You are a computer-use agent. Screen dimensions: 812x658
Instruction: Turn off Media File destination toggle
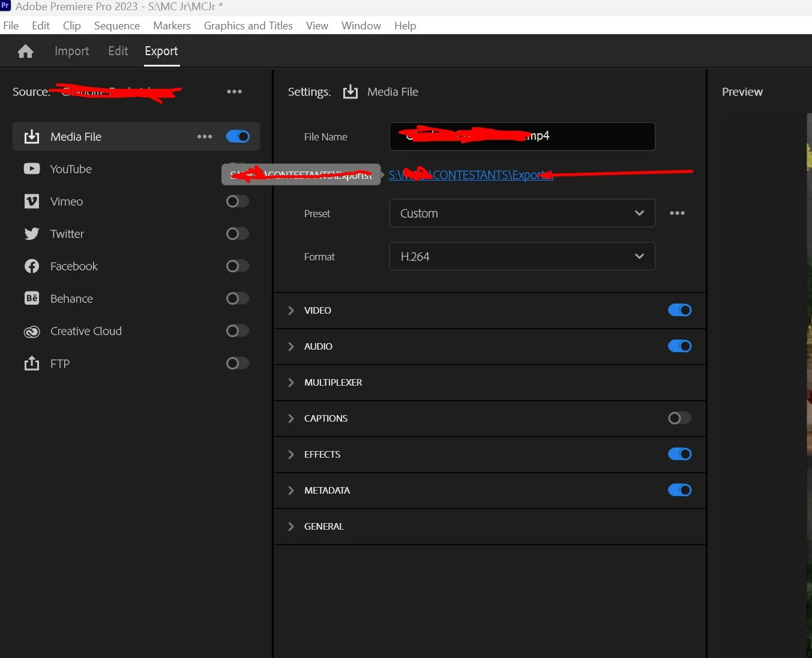coord(238,136)
